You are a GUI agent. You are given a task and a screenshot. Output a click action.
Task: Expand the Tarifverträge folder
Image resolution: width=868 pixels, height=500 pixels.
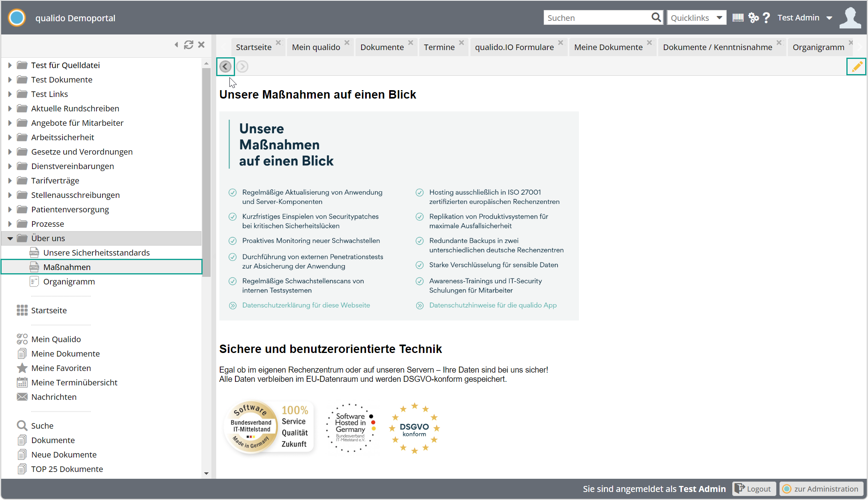10,181
